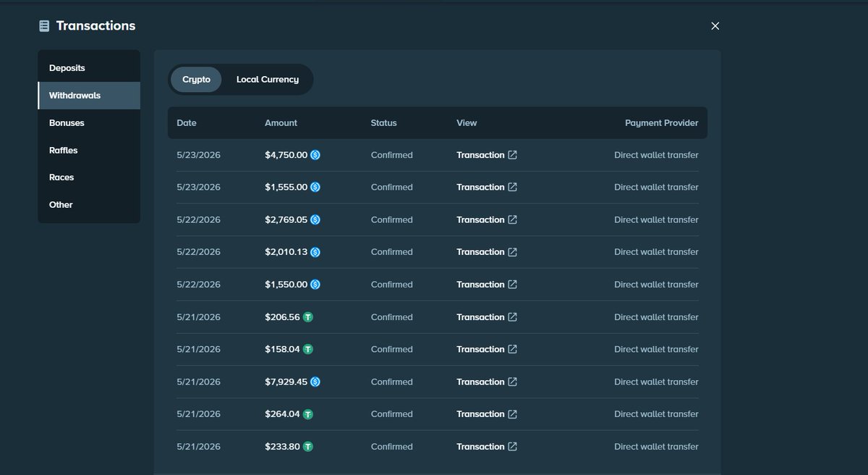Click the USDC coin icon beside $2,010.13

tap(315, 252)
